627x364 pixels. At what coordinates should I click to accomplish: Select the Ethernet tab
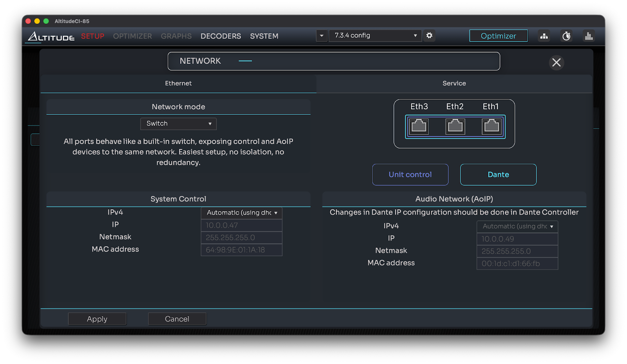[178, 83]
